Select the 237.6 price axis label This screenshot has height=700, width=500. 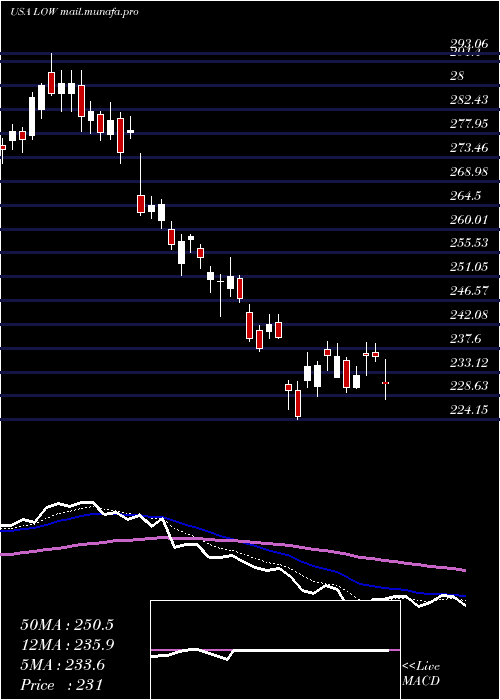point(465,339)
